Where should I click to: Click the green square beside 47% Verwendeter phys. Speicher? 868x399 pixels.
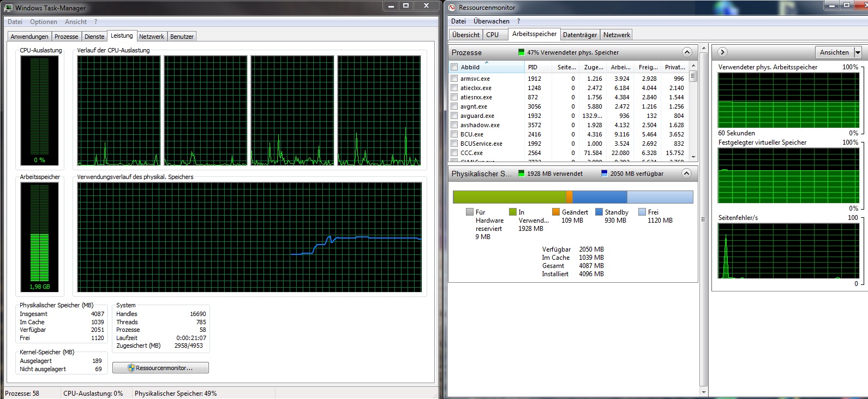click(x=522, y=52)
